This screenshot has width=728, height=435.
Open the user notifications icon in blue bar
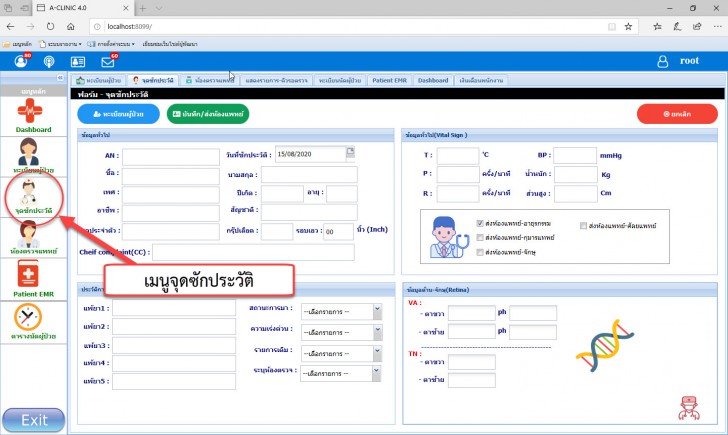click(x=21, y=61)
